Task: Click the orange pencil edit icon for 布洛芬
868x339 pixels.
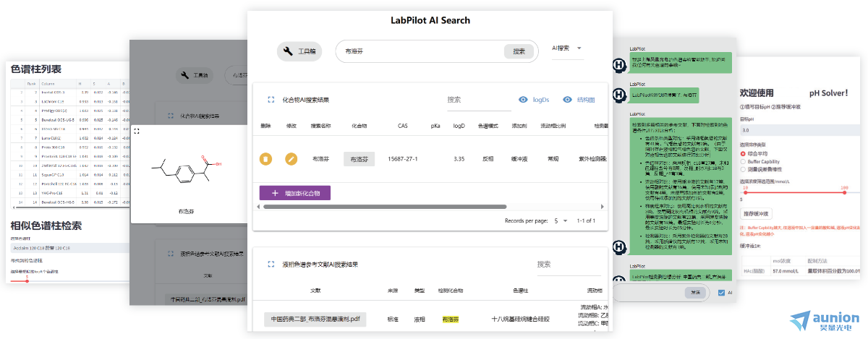Action: [x=291, y=158]
